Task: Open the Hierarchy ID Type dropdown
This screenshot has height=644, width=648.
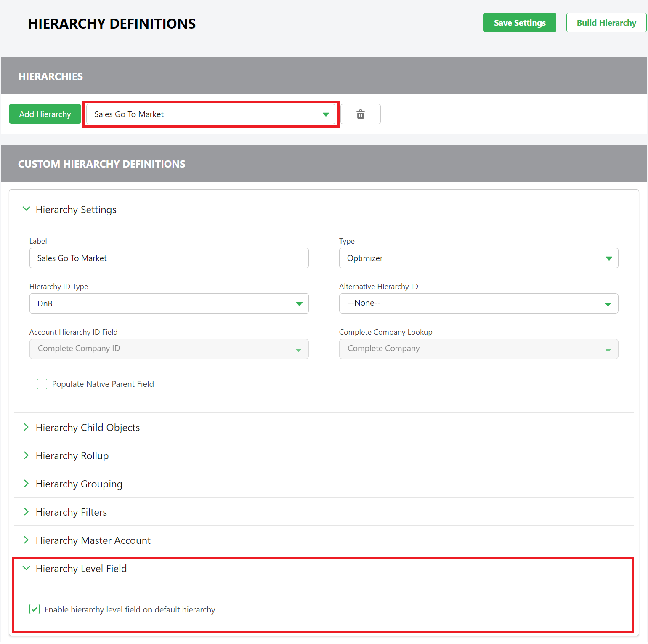Action: pos(299,303)
